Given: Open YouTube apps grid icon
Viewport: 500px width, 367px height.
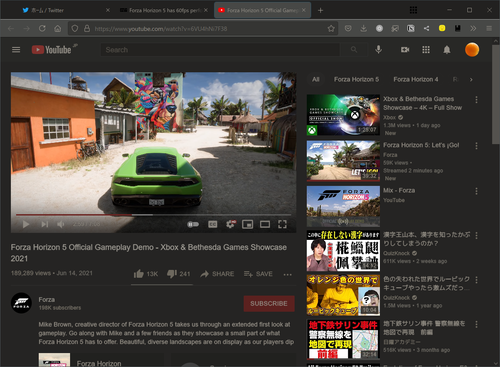Looking at the screenshot, I should pyautogui.click(x=426, y=50).
